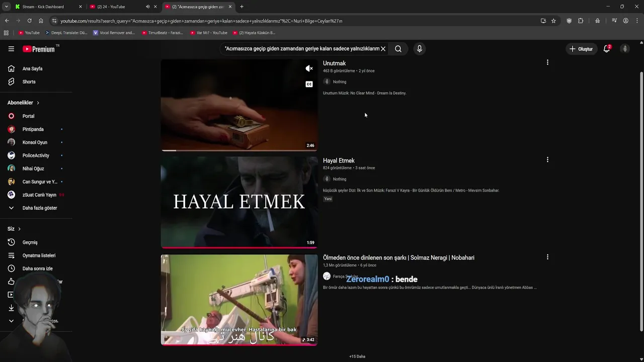Click the Oluştur create button
Image resolution: width=644 pixels, height=362 pixels.
[581, 49]
